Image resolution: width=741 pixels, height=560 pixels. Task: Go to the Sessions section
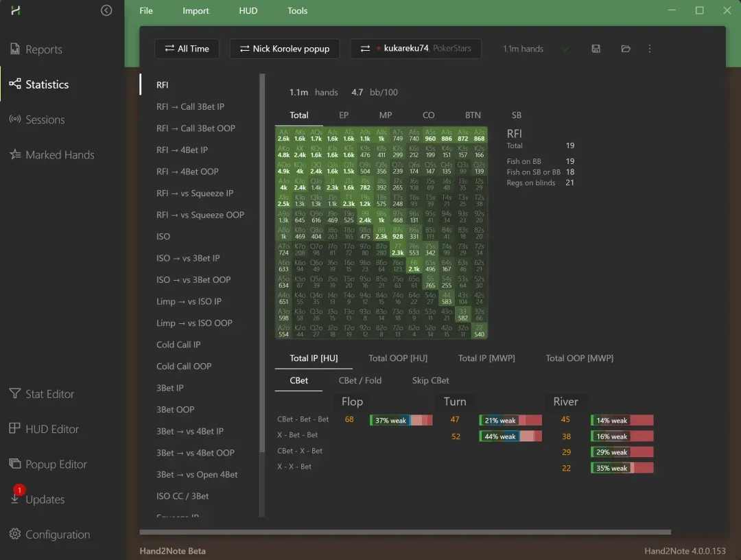coord(45,119)
